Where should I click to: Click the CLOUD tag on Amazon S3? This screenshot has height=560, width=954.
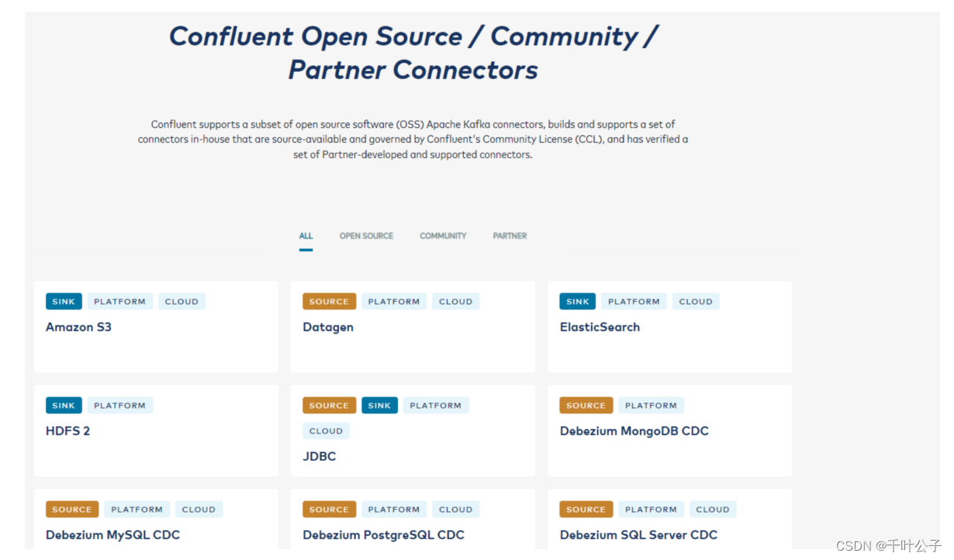pos(181,302)
